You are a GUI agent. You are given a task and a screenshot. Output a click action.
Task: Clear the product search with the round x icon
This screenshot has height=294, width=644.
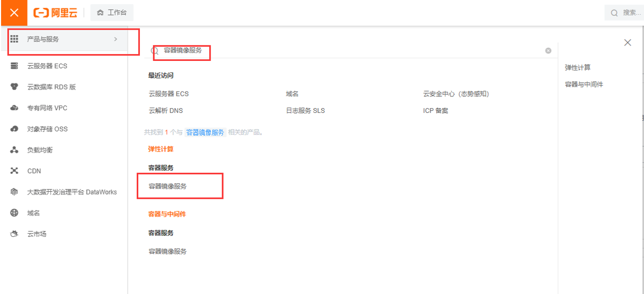tap(548, 51)
